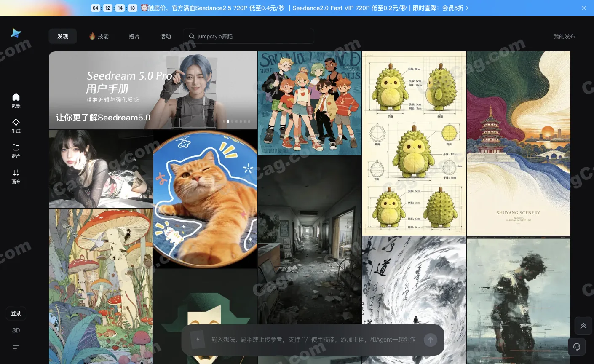Open the glitch painted man artwork
Viewport: 594px width, 364px height.
pyautogui.click(x=519, y=300)
